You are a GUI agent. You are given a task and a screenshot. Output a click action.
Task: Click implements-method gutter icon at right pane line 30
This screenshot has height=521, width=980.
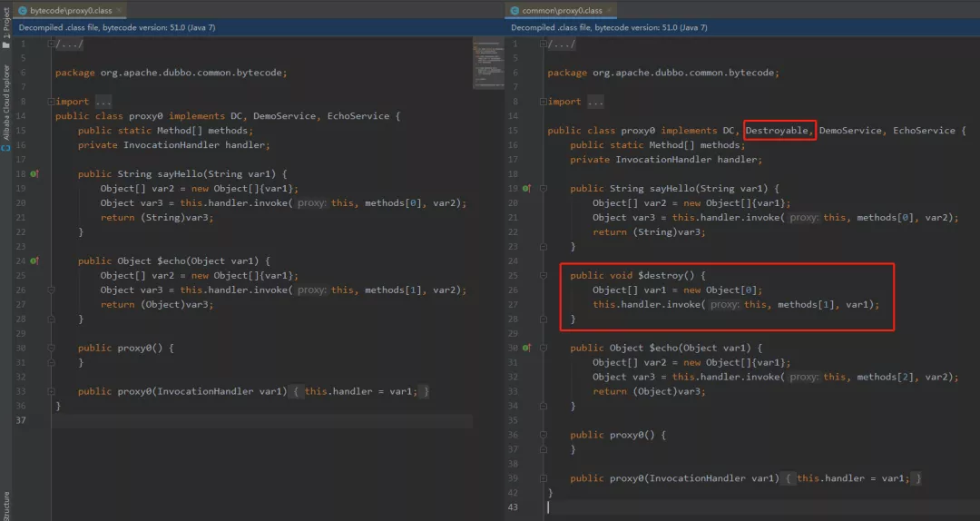tap(526, 348)
